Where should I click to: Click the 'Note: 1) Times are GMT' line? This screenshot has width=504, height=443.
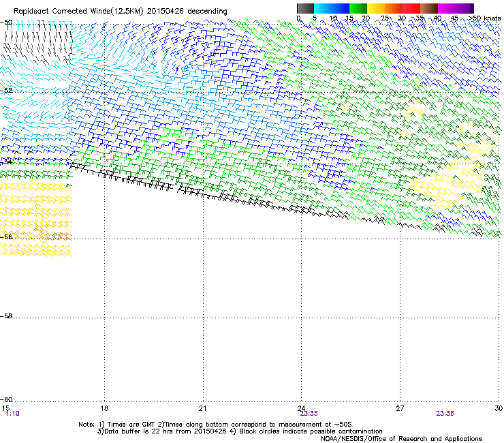pos(215,425)
